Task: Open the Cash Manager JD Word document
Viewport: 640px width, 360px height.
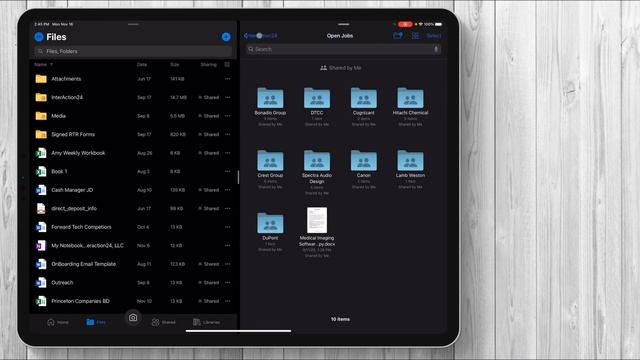Action: 72,190
